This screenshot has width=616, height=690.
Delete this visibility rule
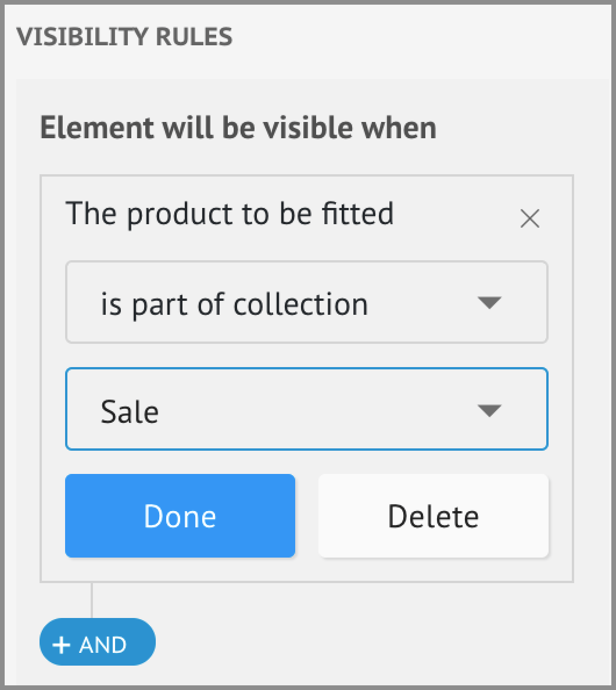point(433,516)
